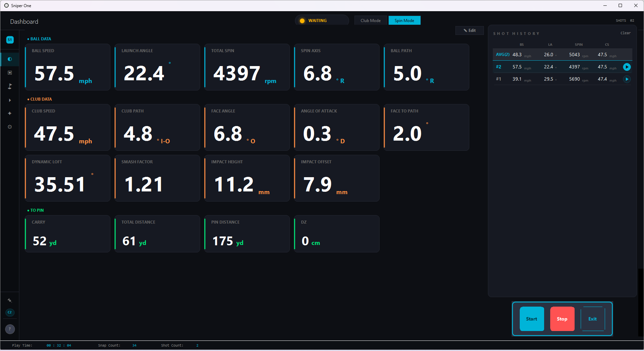Open the four-point star icon in sidebar

(10, 113)
